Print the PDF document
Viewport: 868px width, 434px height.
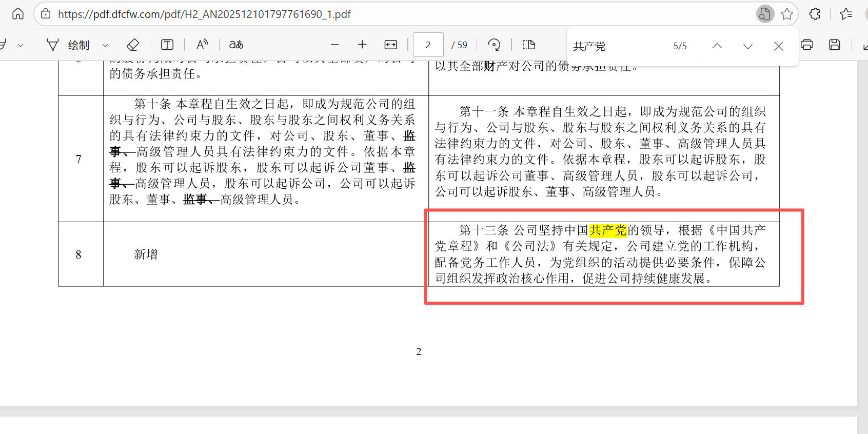coord(807,45)
